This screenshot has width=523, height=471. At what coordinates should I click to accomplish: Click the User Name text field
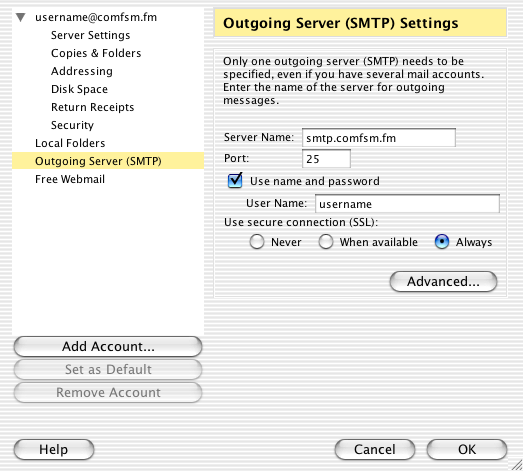(x=407, y=203)
